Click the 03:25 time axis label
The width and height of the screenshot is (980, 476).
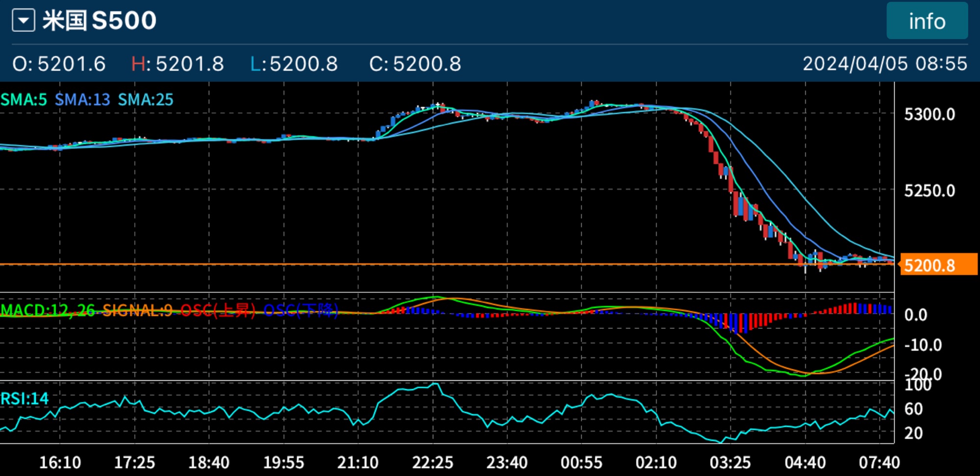[730, 462]
